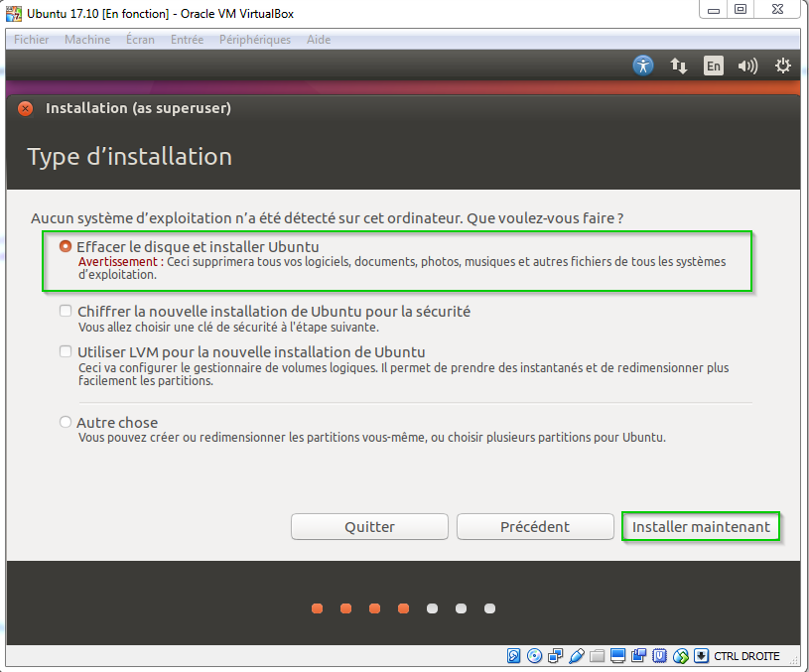Click the network connection arrows icon
This screenshot has width=809, height=672.
pyautogui.click(x=679, y=66)
